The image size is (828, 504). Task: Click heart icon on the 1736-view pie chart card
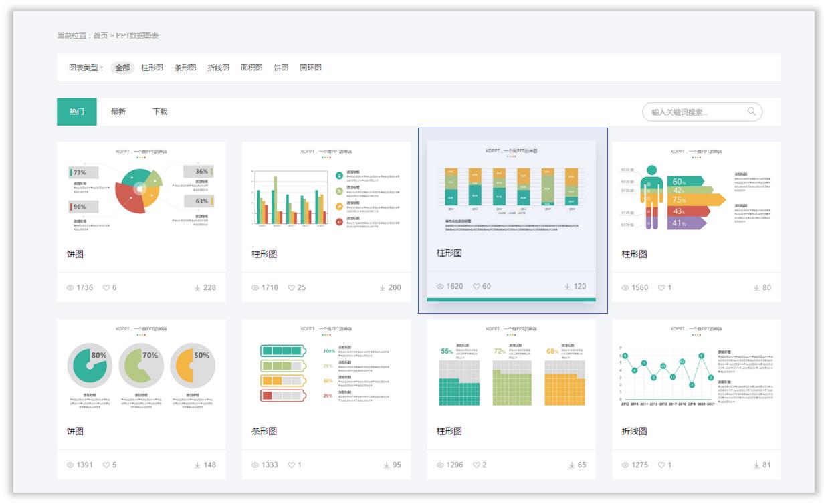(x=106, y=288)
